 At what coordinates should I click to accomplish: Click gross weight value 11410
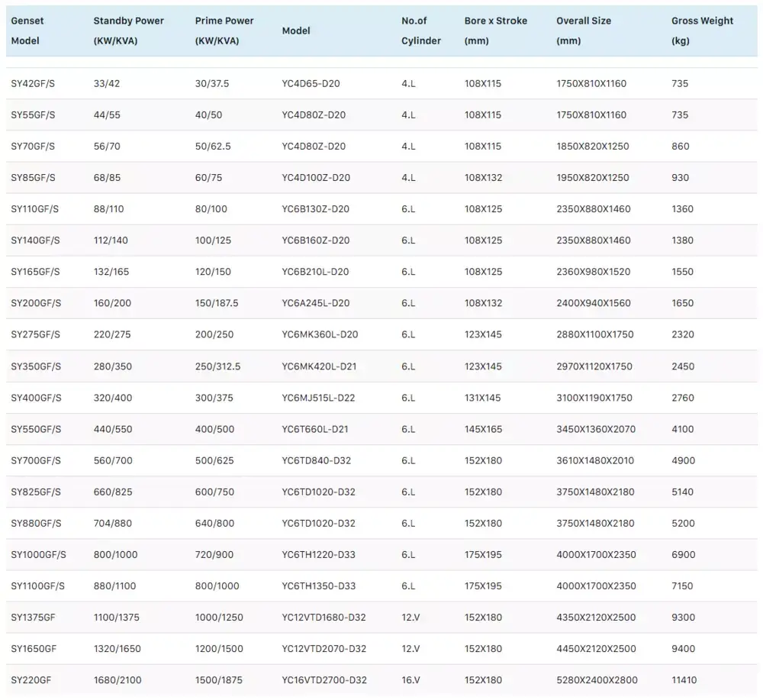(684, 680)
